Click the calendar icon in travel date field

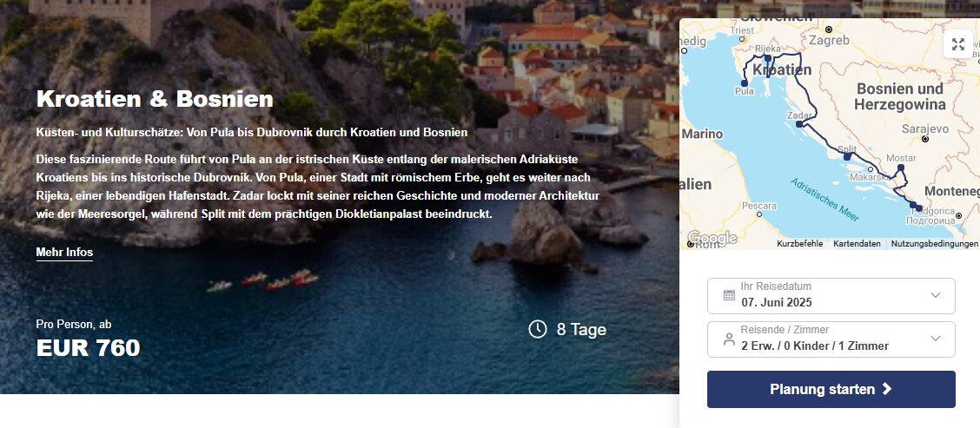(x=729, y=295)
